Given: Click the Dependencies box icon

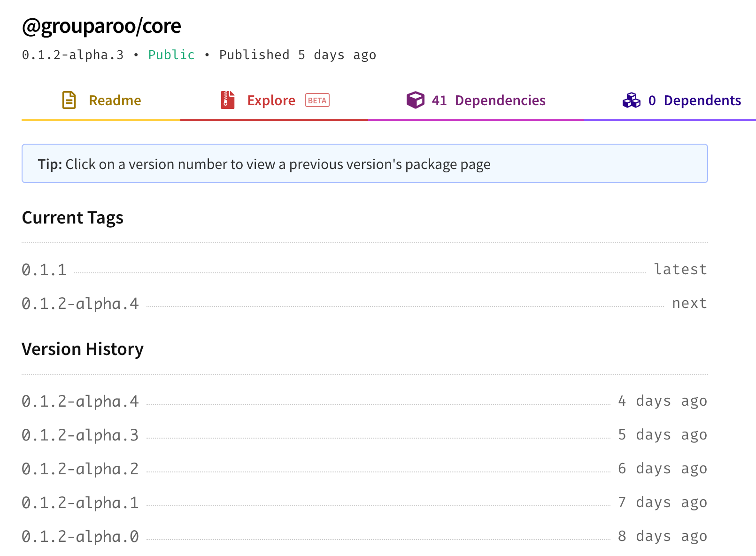Looking at the screenshot, I should click(415, 100).
